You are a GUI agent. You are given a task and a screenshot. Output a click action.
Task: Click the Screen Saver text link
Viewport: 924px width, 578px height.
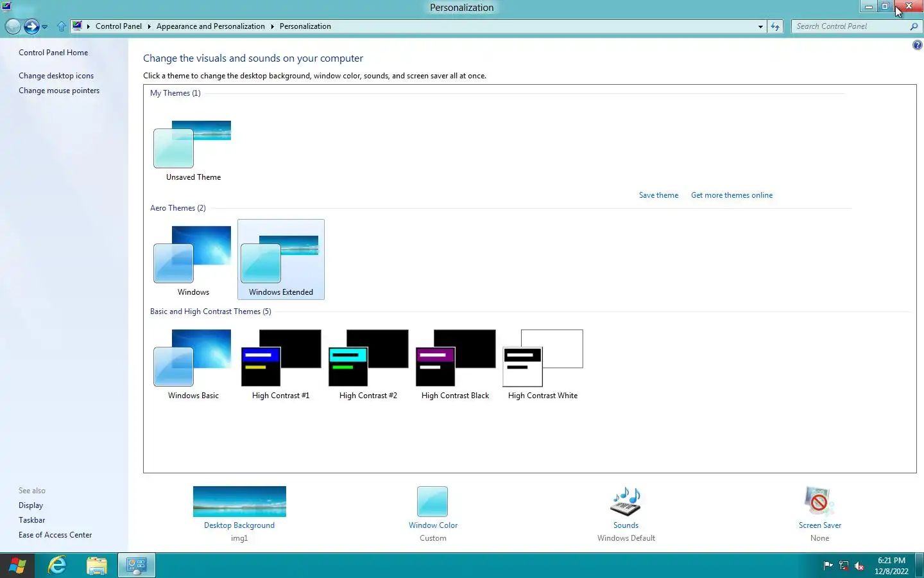tap(819, 525)
